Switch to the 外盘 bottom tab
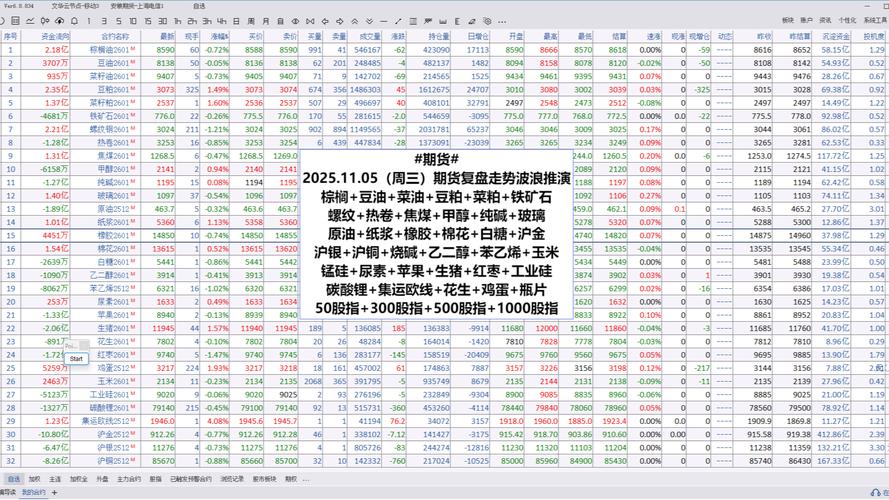 point(102,479)
